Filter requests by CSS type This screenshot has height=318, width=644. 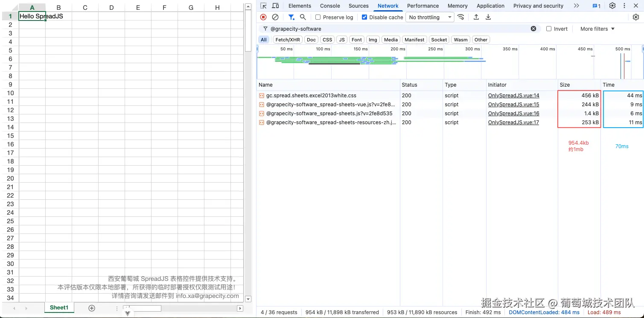[327, 40]
